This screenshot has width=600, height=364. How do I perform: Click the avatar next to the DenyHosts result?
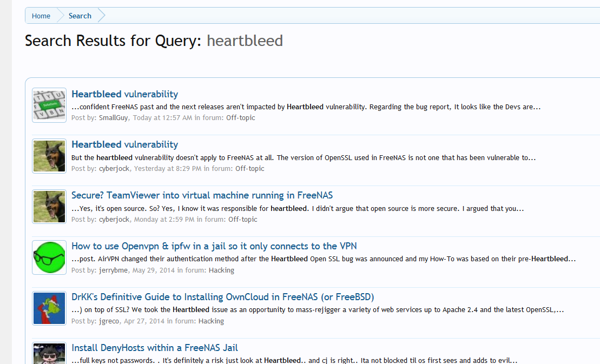[x=49, y=353]
